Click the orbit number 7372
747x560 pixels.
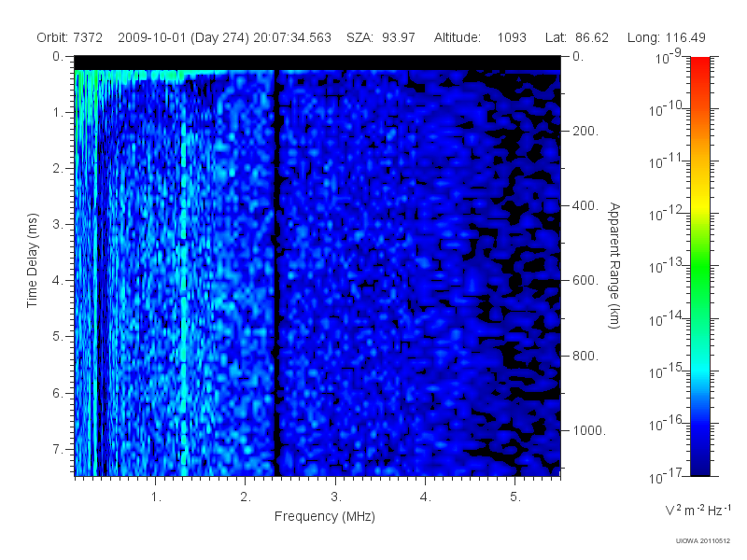(x=88, y=37)
